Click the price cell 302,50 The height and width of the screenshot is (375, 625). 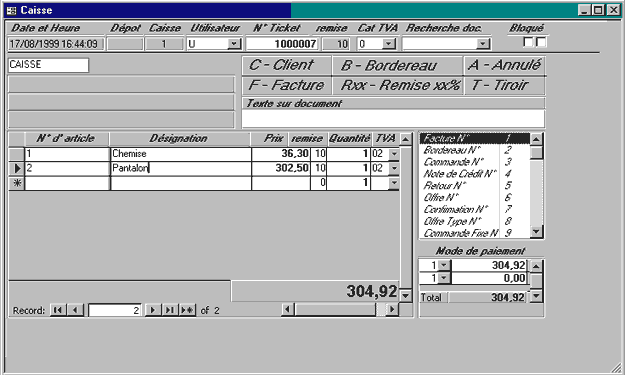(x=281, y=169)
